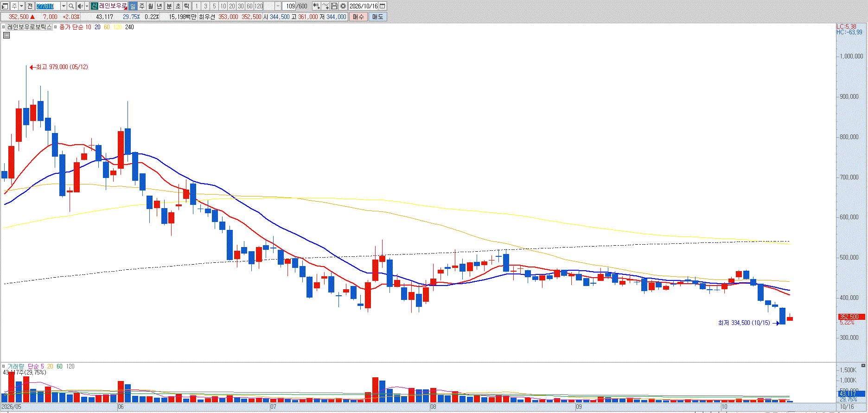Expand the custom interval dropdown

278,6
